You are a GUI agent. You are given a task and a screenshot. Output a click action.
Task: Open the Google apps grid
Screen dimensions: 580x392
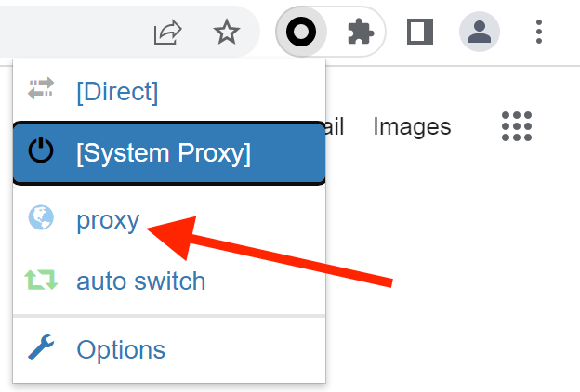point(516,126)
